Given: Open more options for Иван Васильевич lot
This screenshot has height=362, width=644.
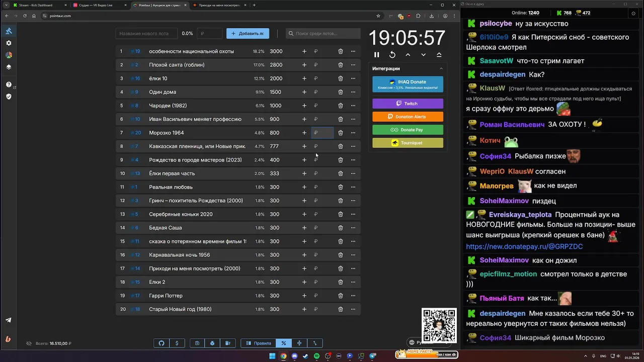Looking at the screenshot, I should pyautogui.click(x=353, y=119).
